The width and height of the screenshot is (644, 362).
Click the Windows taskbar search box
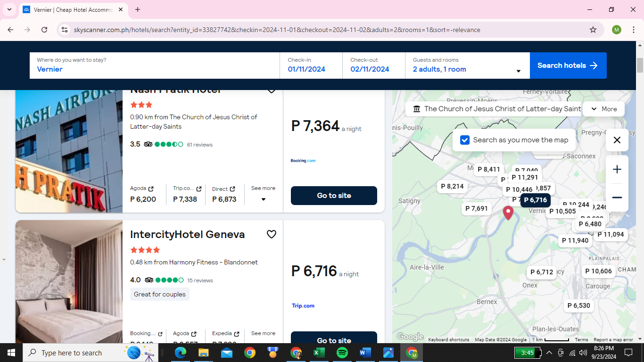click(91, 353)
